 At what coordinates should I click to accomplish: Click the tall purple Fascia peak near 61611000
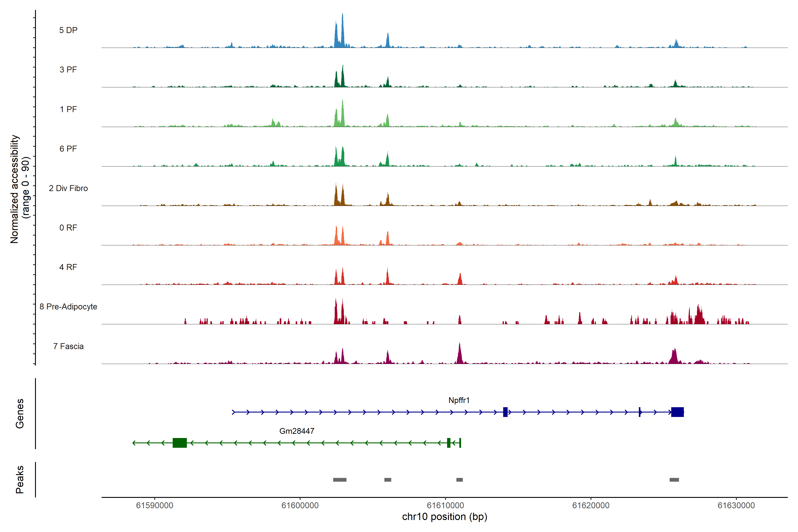pos(460,354)
